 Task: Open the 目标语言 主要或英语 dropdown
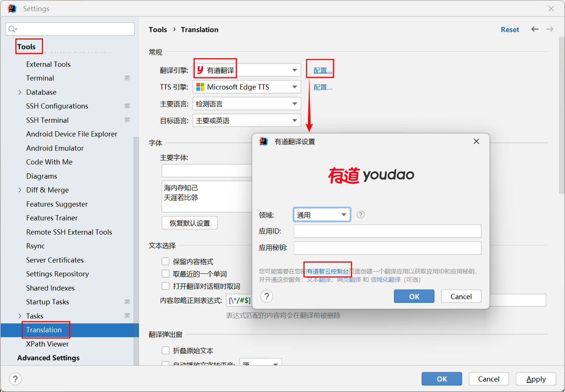[247, 120]
